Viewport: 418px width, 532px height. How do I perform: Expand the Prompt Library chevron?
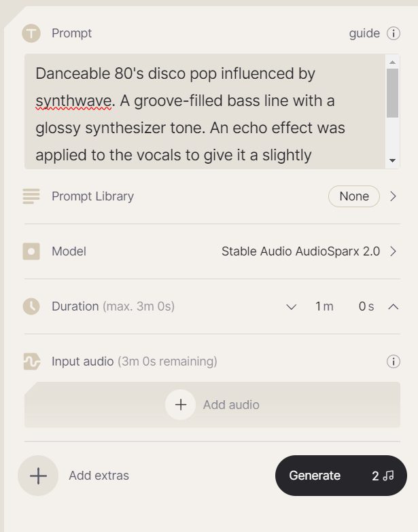coord(394,196)
